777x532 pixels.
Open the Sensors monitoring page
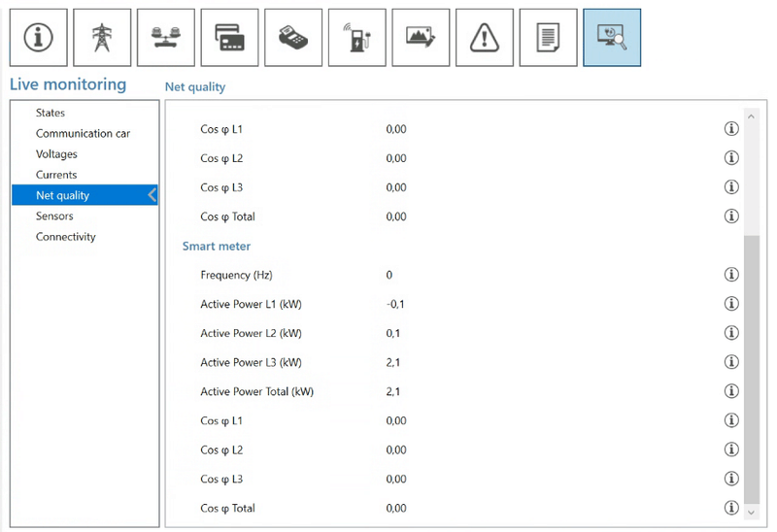pos(84,216)
